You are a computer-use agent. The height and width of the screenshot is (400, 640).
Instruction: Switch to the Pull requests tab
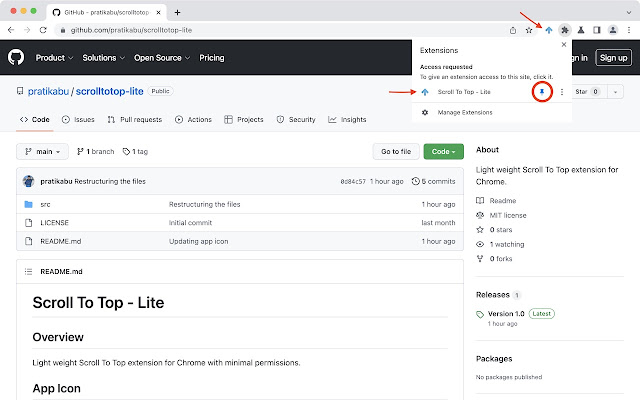135,119
